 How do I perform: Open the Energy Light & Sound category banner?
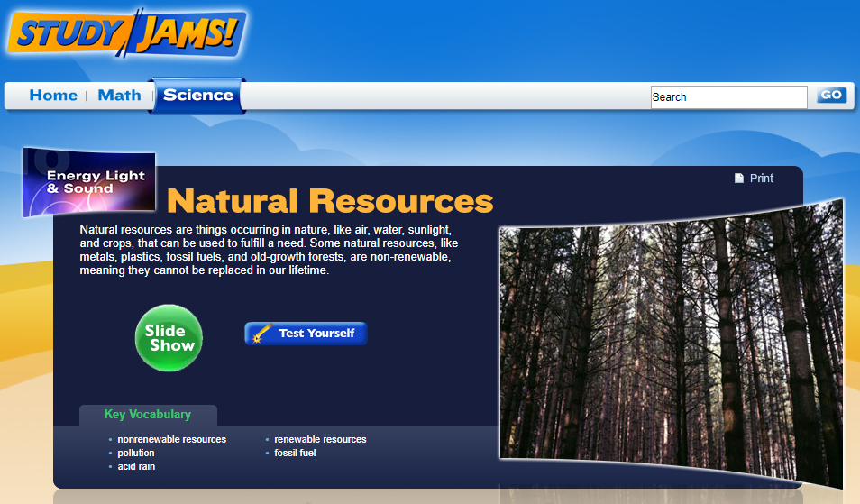(89, 182)
